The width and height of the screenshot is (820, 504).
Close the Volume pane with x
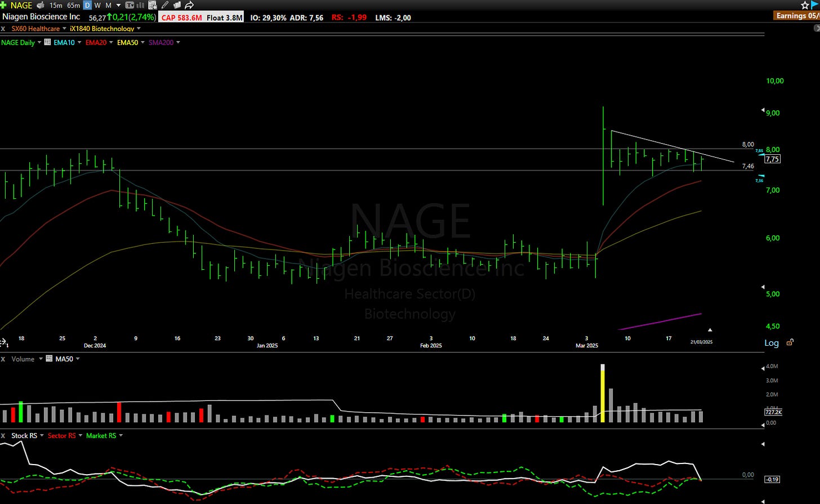[x=3, y=359]
